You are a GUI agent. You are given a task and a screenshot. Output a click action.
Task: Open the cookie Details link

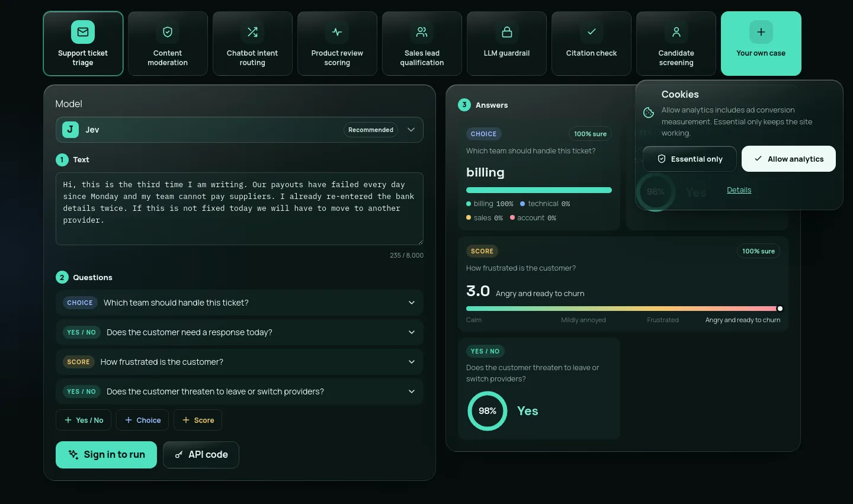pyautogui.click(x=739, y=190)
